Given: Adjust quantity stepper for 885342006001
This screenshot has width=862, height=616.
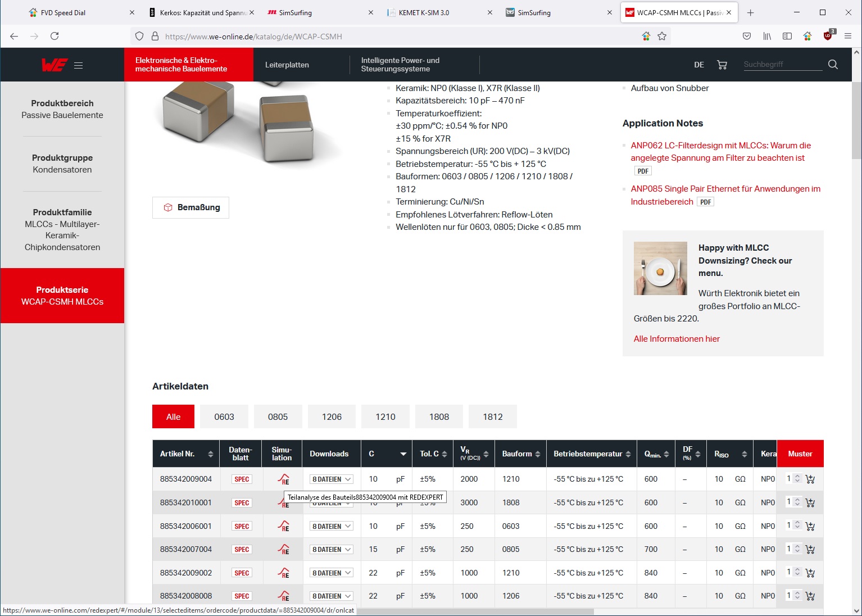Looking at the screenshot, I should point(797,526).
